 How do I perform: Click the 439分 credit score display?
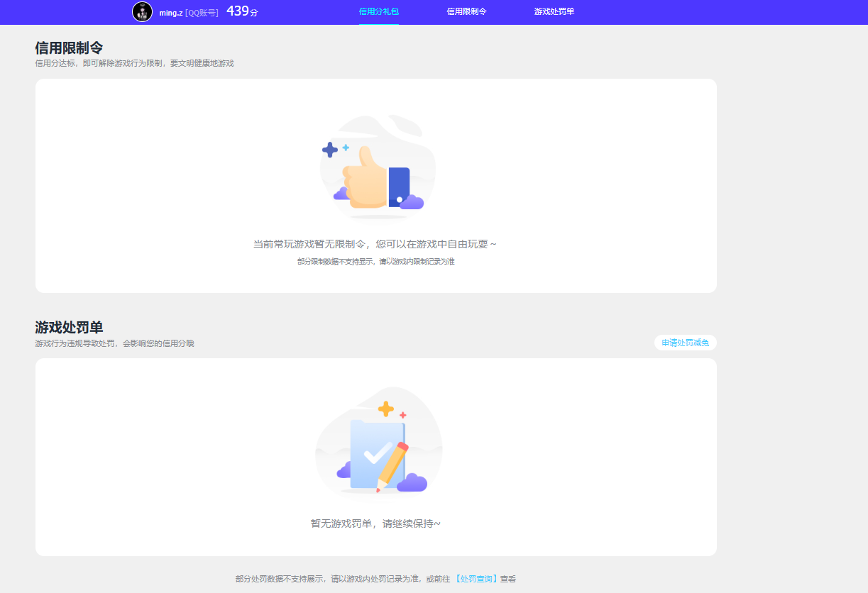(x=241, y=11)
